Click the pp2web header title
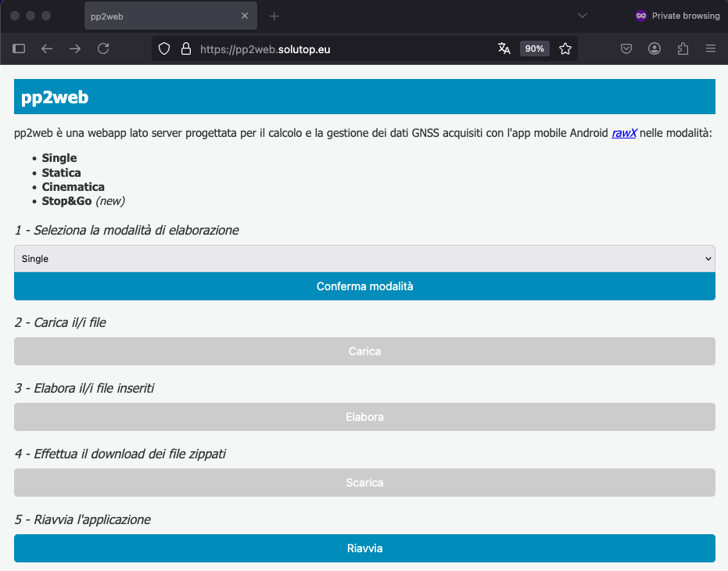Image resolution: width=728 pixels, height=571 pixels. point(55,97)
